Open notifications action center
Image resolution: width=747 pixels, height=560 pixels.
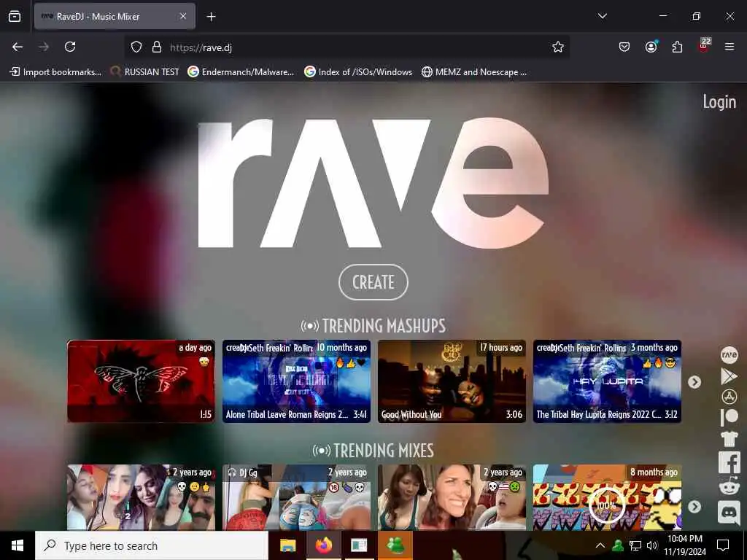point(723,545)
